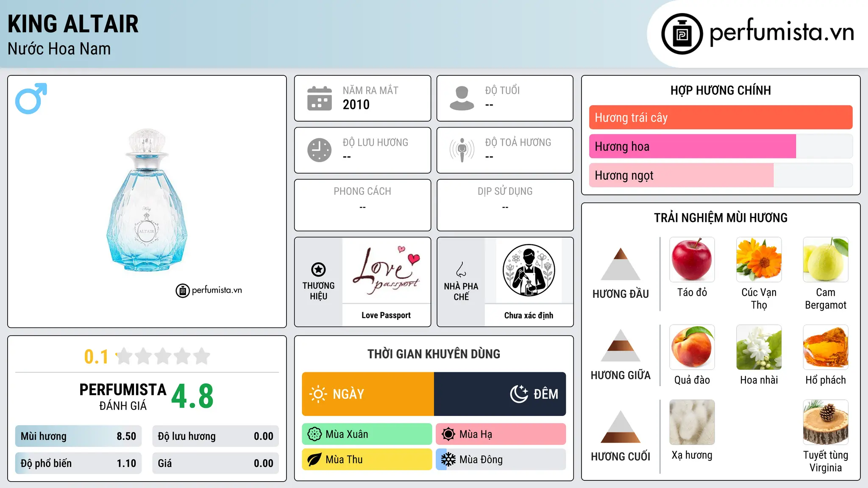Click the Thời Gian Khuyên Dùng heading
This screenshot has height=488, width=868.
434,354
